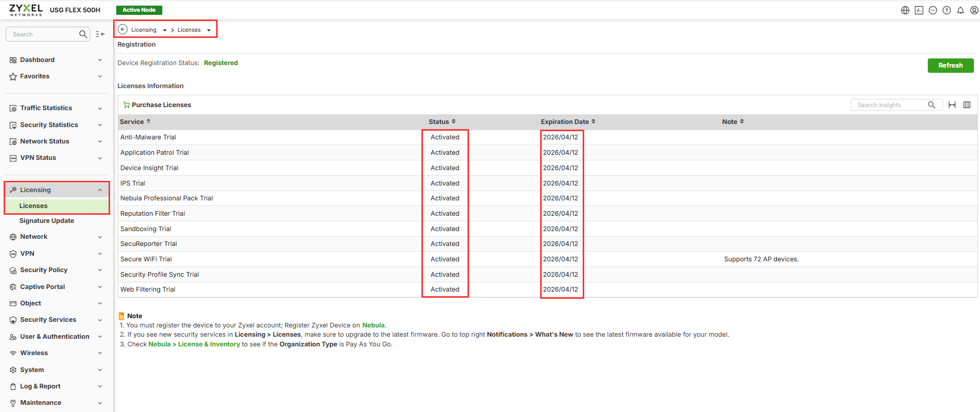Click the Traffic Statistics icon
980x412 pixels.
pyautogui.click(x=13, y=108)
